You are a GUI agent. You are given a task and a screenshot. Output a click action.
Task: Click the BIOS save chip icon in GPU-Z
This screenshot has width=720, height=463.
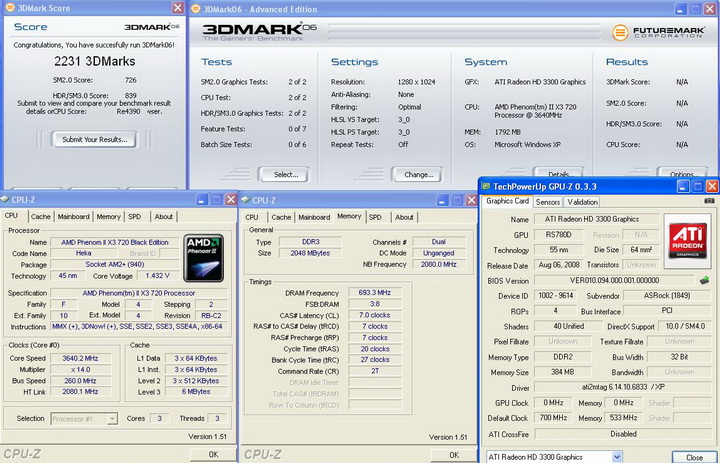coord(704,280)
